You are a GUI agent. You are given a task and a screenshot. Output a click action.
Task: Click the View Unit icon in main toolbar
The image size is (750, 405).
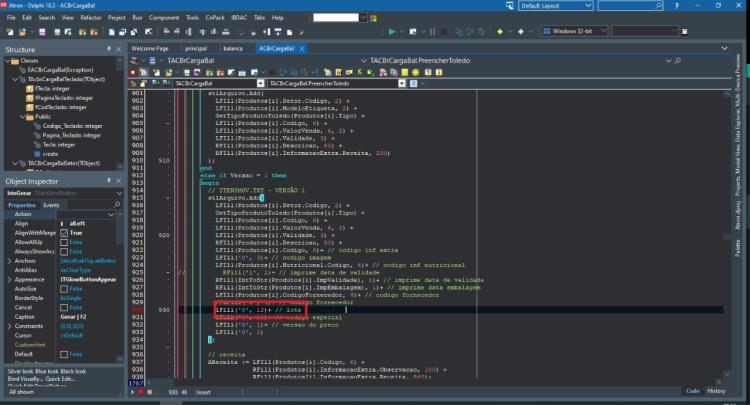point(111,32)
